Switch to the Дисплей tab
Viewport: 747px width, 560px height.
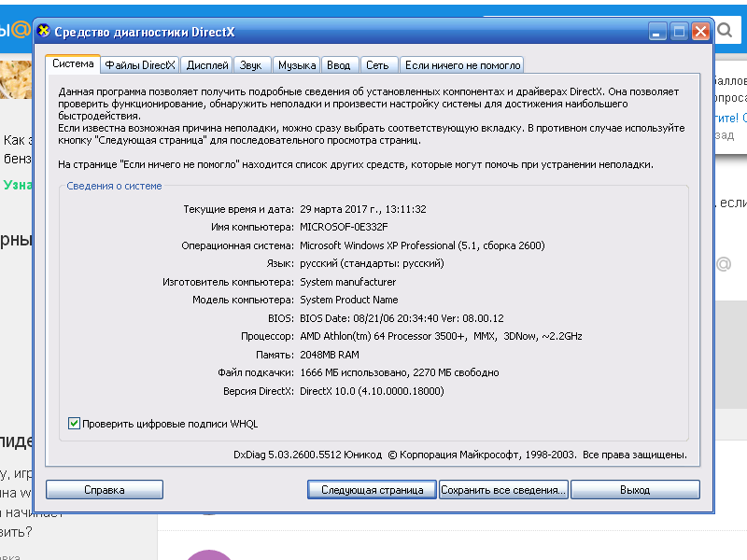[x=207, y=65]
